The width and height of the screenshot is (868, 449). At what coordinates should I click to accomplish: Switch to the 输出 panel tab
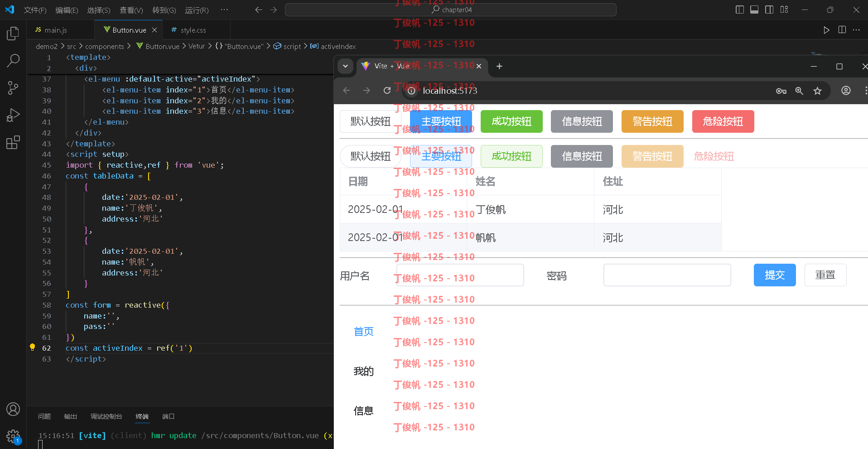71,416
